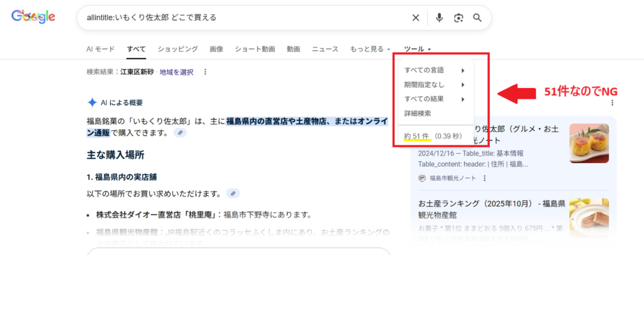
Task: Open the もっと見る dropdown
Action: [370, 49]
